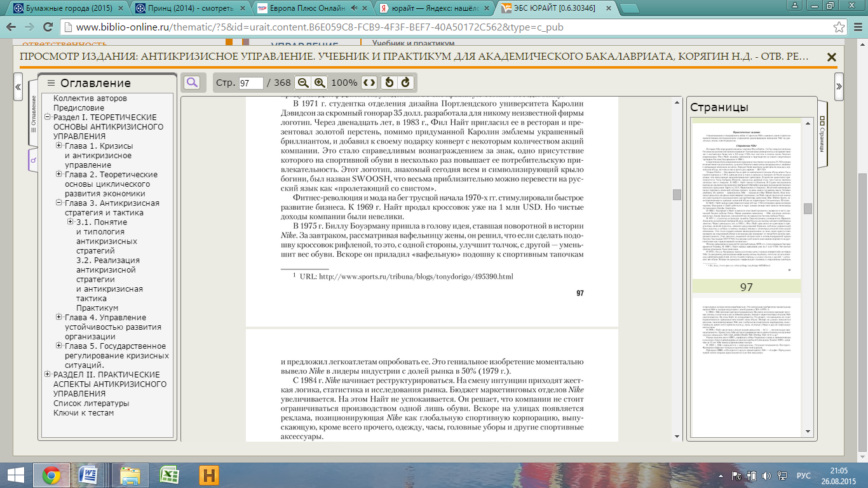Image resolution: width=868 pixels, height=488 pixels.
Task: Open the Chrome menu button
Action: coord(857,28)
